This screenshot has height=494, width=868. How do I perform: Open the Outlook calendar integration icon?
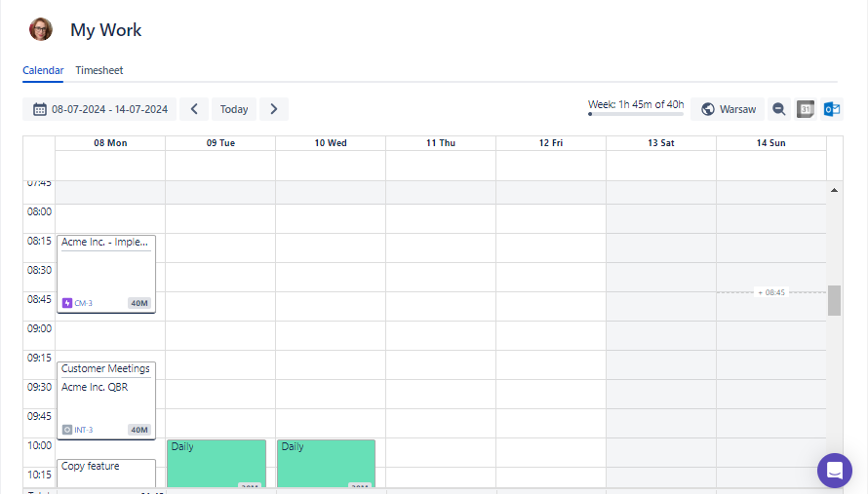832,109
